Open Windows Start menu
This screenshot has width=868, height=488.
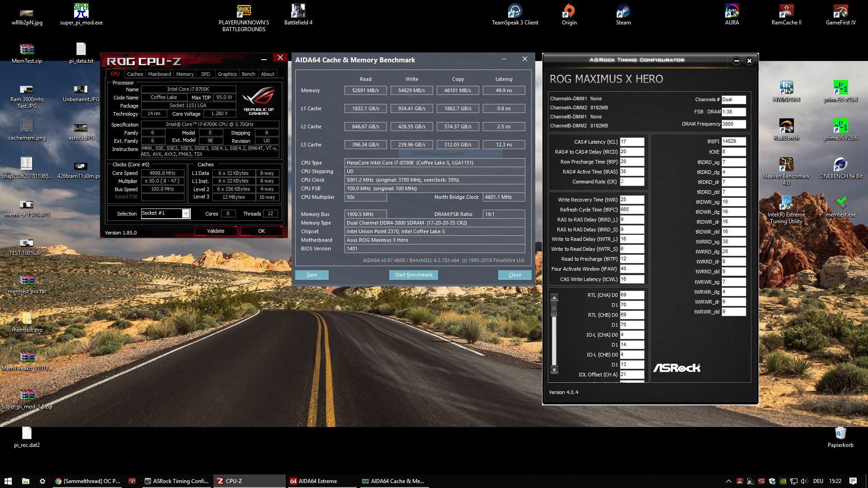tap(8, 481)
